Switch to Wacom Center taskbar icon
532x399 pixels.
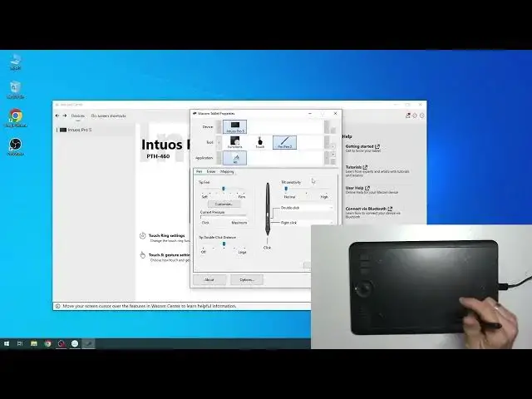(x=75, y=343)
